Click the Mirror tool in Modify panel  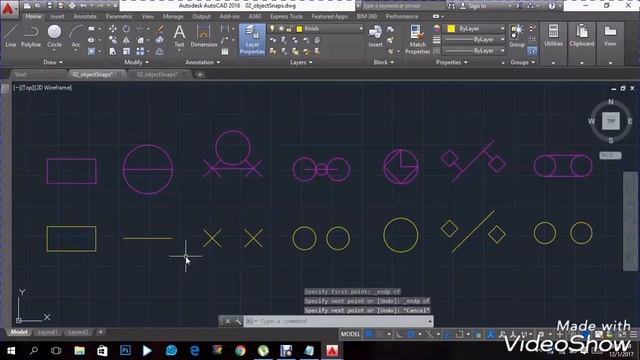coord(127,40)
